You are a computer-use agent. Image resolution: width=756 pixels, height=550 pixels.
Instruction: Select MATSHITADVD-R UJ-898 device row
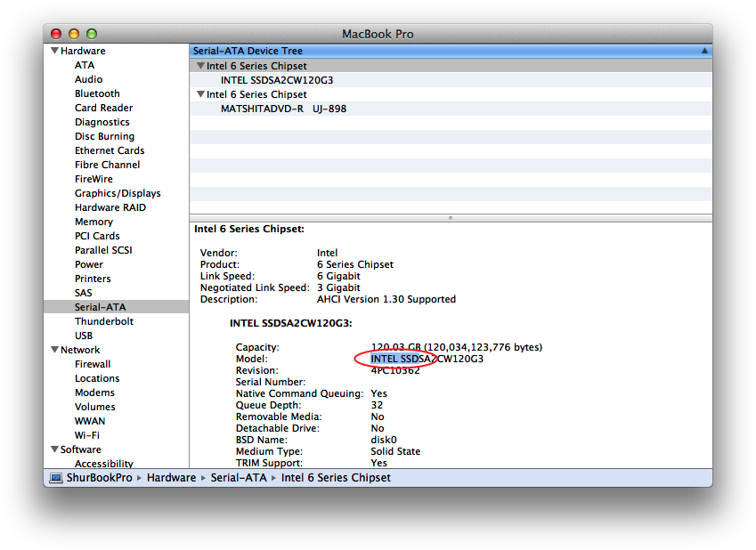pos(451,109)
